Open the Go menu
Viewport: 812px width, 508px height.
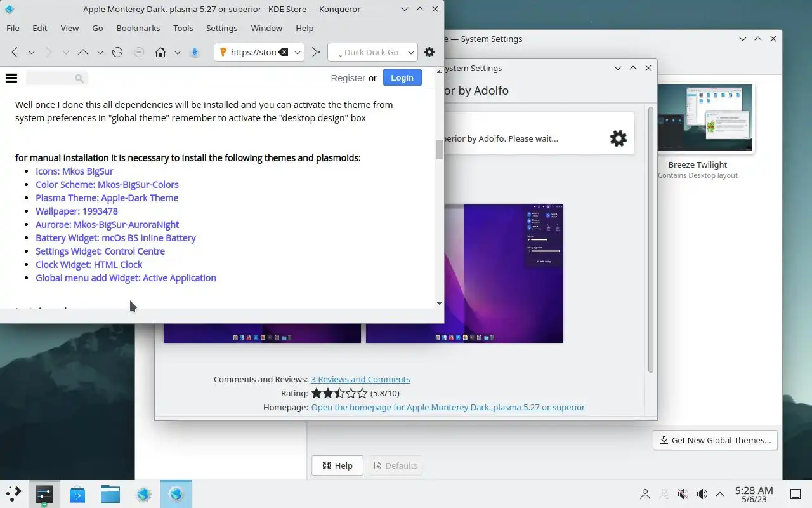tap(98, 28)
